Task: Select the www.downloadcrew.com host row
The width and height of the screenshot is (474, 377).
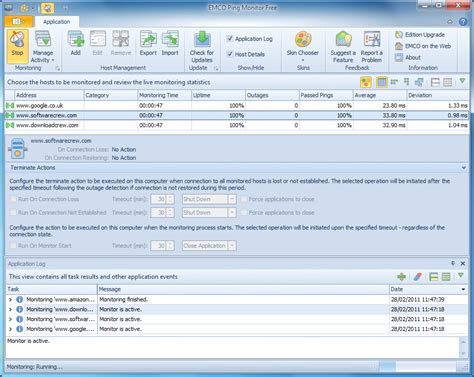Action: 237,125
